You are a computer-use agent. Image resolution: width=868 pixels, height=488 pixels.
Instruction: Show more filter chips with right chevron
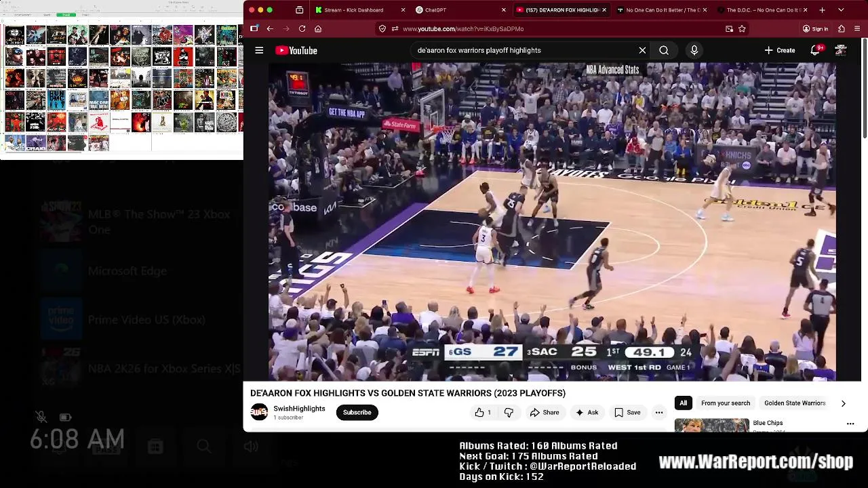pos(843,403)
